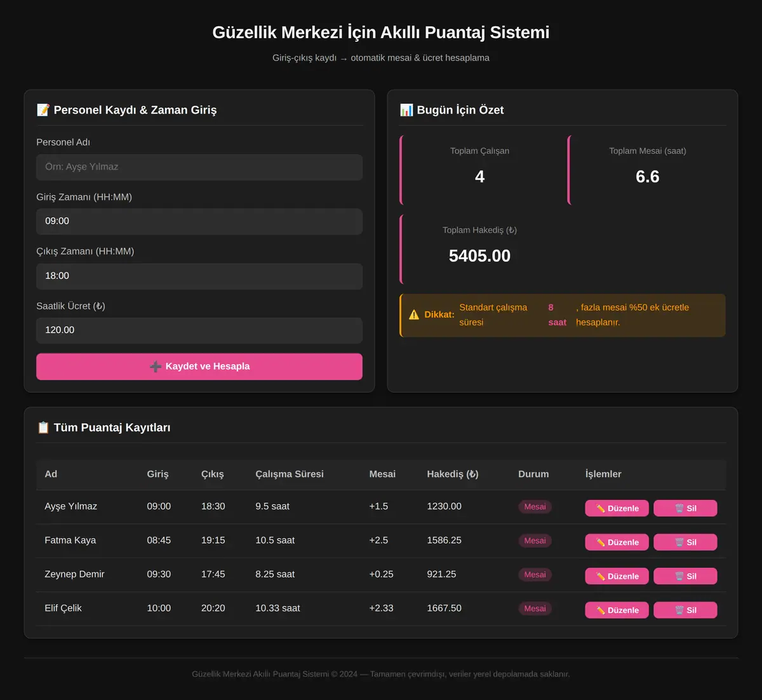This screenshot has height=700, width=762.
Task: Edit Zeynep Demir record with Düzenle
Action: (617, 576)
